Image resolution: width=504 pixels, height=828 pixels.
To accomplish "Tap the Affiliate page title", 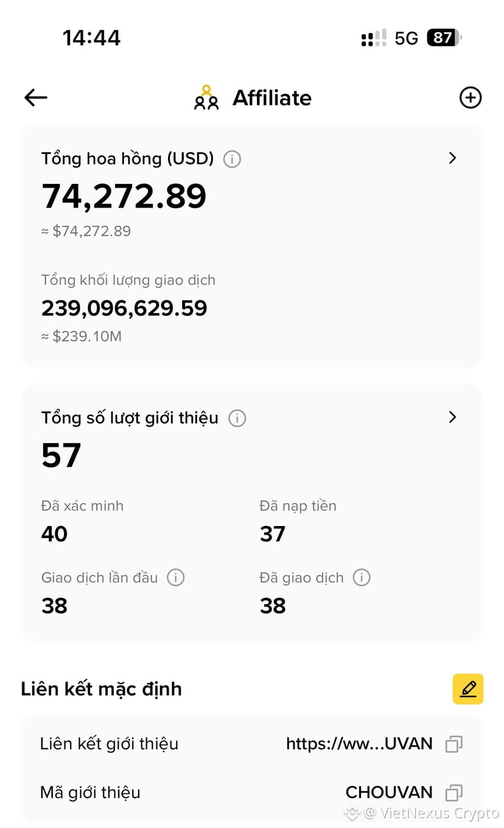I will 272,98.
